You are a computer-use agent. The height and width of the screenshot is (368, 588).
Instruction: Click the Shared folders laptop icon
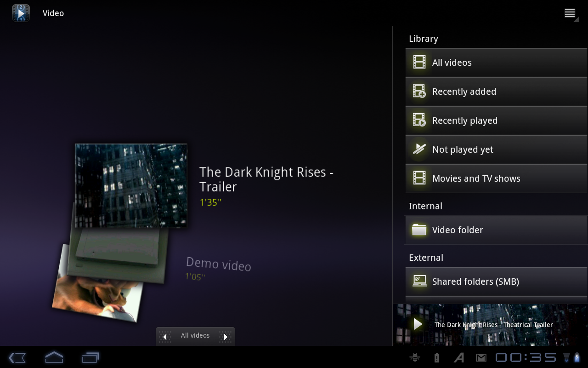tap(419, 281)
